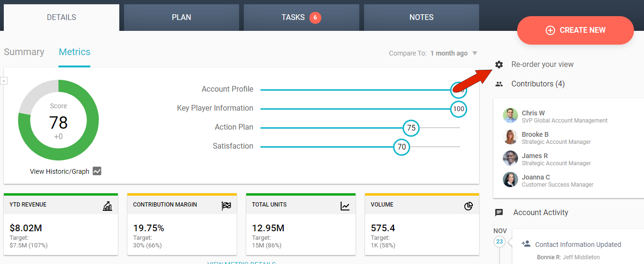This screenshot has height=264, width=644.
Task: Click the Contributors people icon
Action: [499, 84]
